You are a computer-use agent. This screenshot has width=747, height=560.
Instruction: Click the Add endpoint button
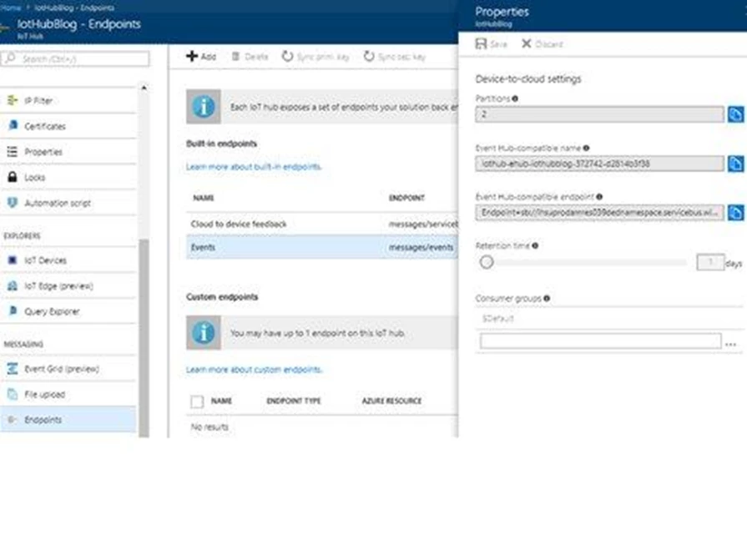(200, 57)
